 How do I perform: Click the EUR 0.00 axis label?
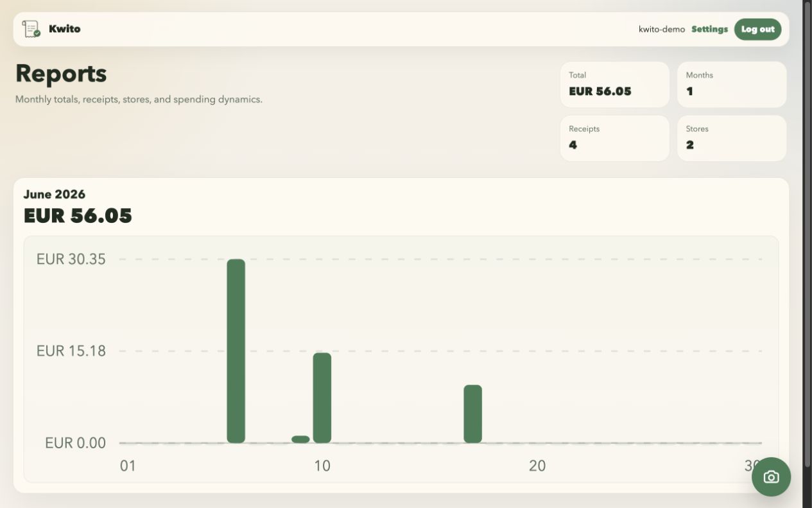[x=76, y=443]
